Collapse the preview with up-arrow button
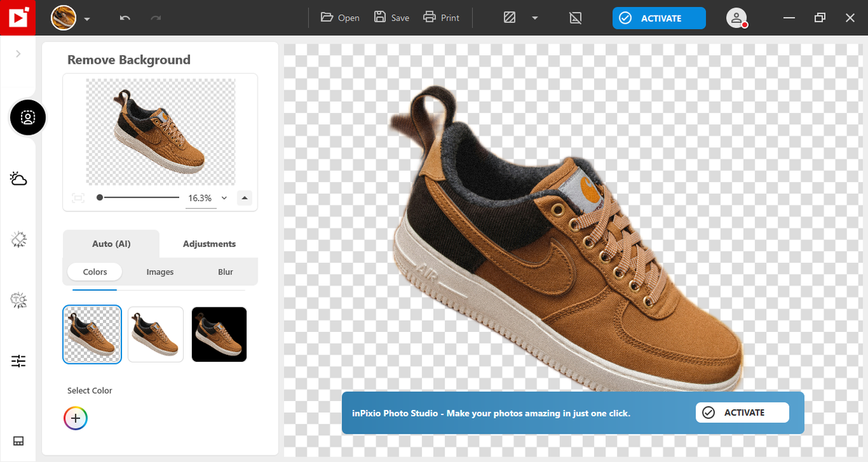 point(245,198)
